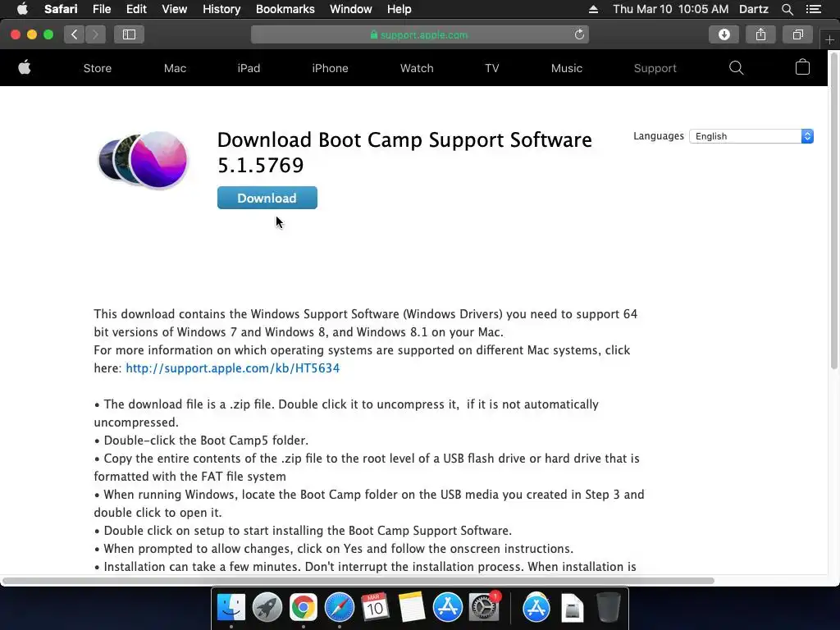Go to the Store nav link
Image resolution: width=840 pixels, height=630 pixels.
(x=98, y=68)
